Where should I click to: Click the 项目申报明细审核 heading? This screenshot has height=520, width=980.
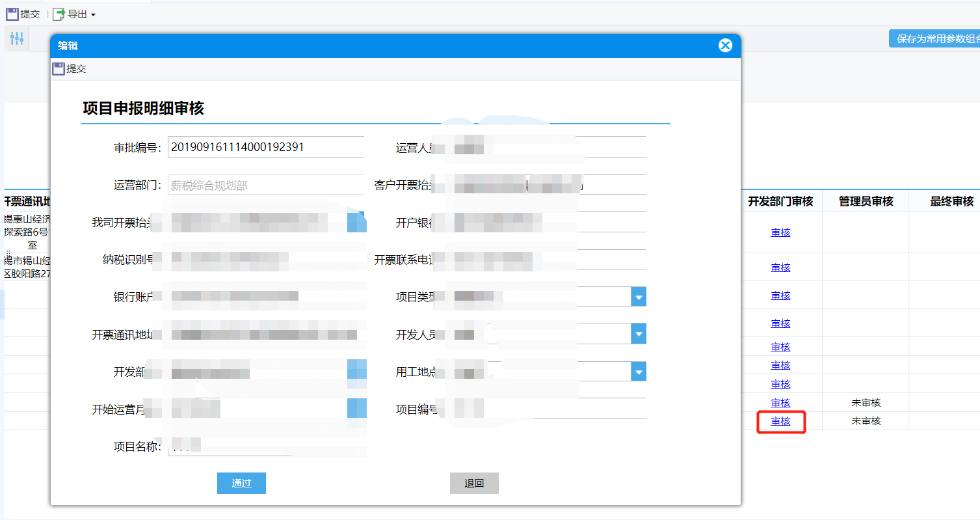click(144, 109)
